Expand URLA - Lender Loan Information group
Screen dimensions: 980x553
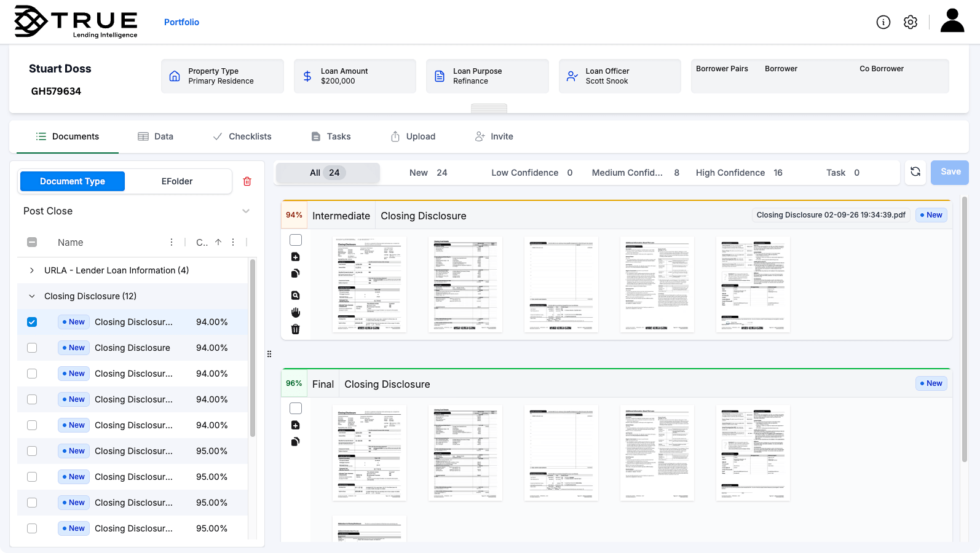(32, 270)
